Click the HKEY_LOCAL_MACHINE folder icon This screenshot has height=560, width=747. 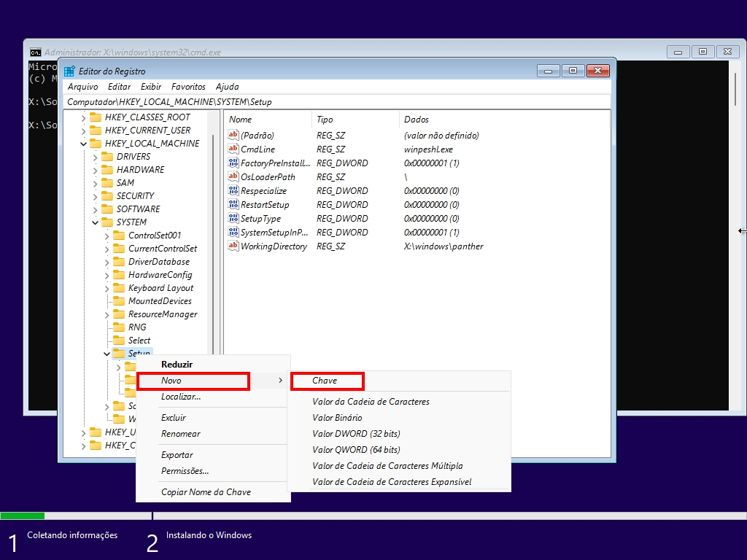click(96, 144)
